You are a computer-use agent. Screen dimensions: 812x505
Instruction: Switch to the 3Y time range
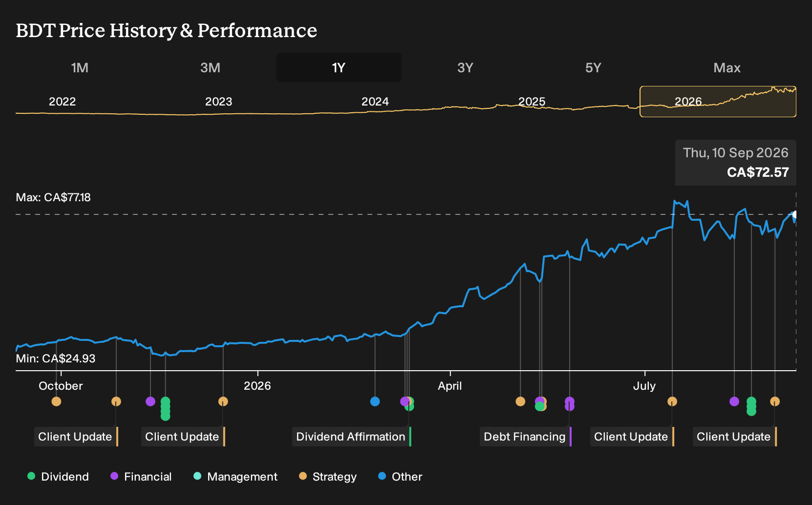pyautogui.click(x=465, y=67)
